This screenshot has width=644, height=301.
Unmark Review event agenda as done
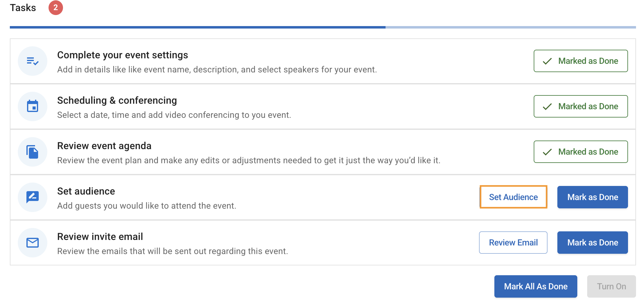[x=580, y=152]
